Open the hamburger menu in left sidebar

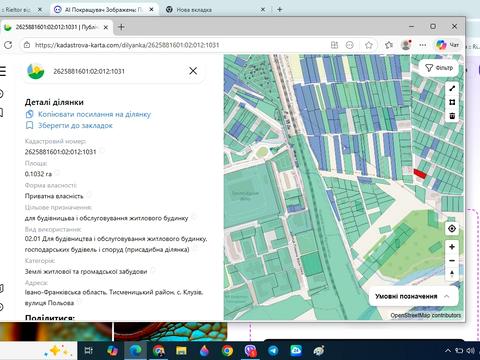[x=3, y=71]
